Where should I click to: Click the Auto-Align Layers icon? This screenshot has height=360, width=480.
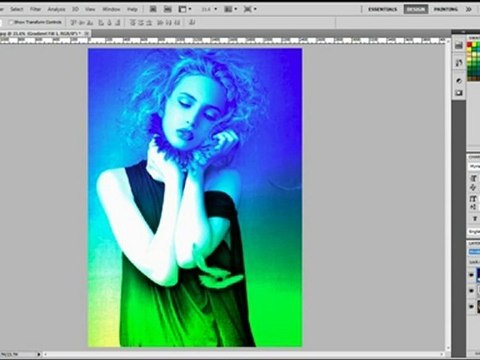pyautogui.click(x=192, y=22)
